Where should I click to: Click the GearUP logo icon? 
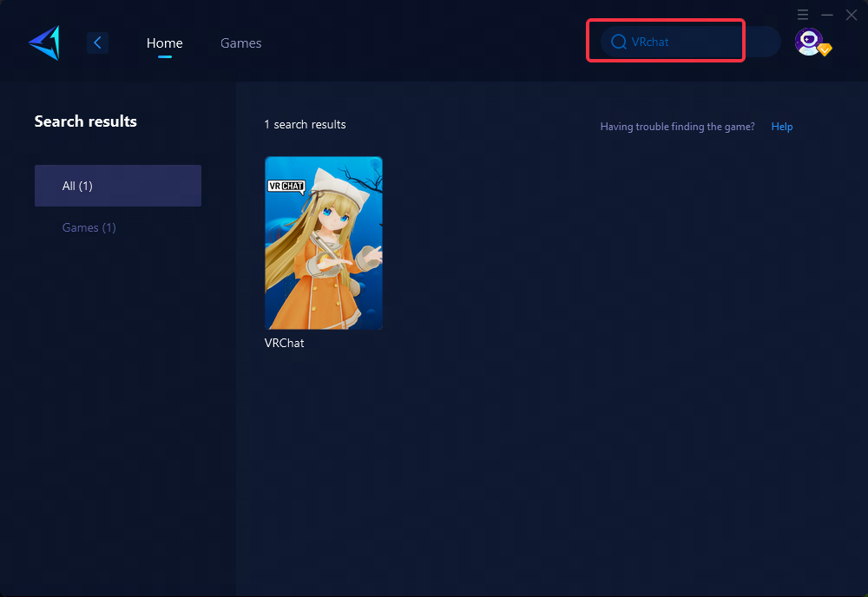(x=44, y=43)
